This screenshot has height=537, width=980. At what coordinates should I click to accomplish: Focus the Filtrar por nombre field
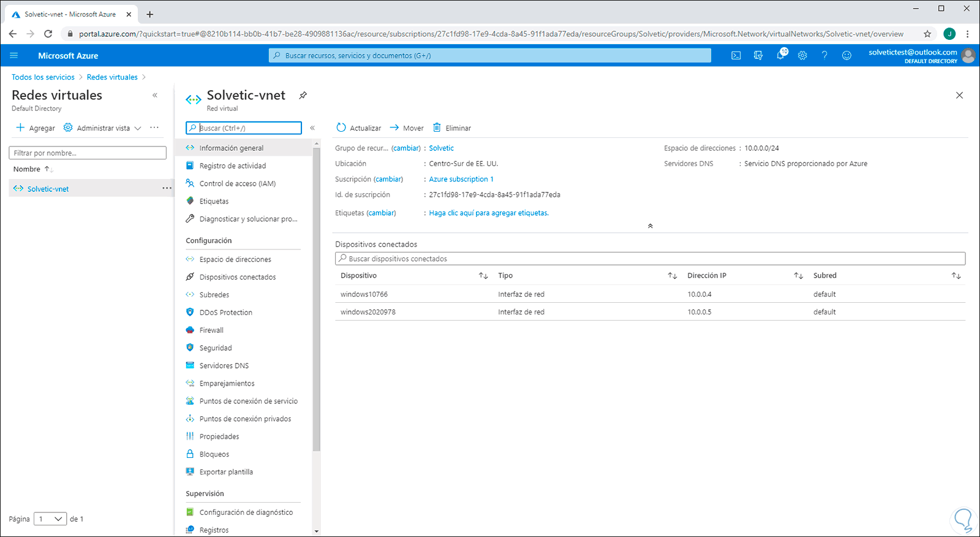[88, 153]
